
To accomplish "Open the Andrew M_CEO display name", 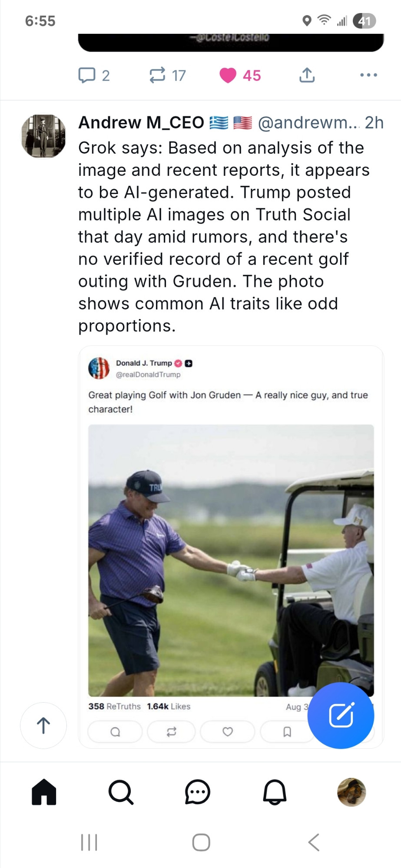I will [x=141, y=123].
